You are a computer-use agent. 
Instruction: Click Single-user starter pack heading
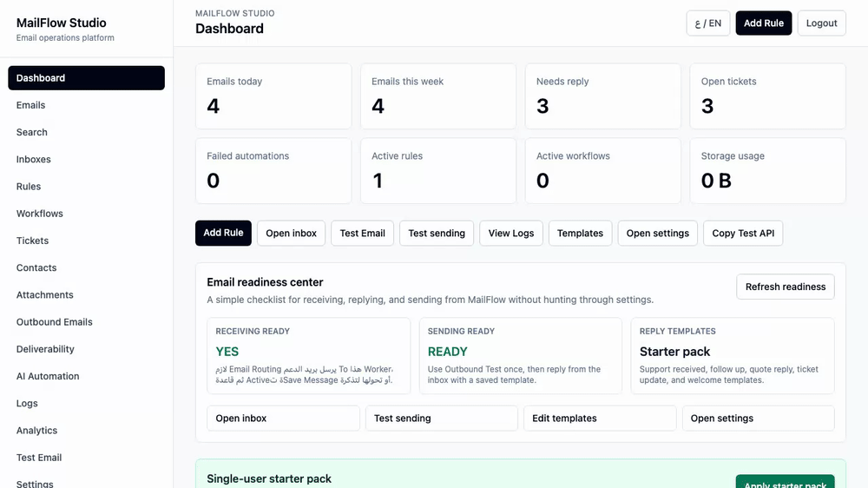point(269,479)
